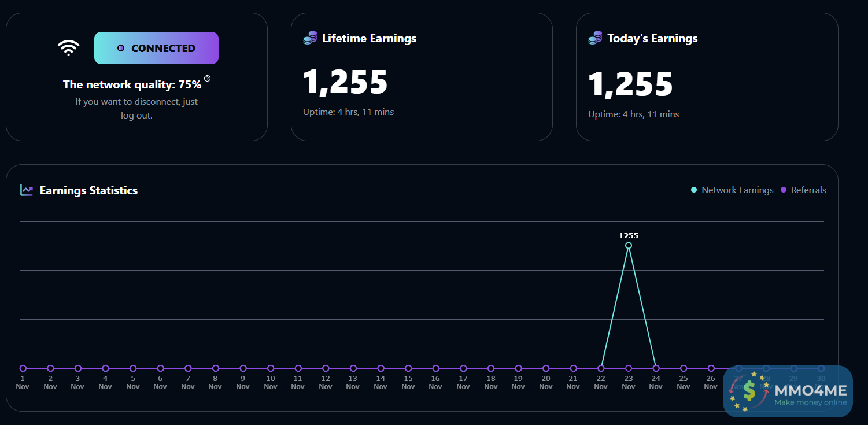
Task: Select the 5 Nov data point
Action: click(133, 368)
